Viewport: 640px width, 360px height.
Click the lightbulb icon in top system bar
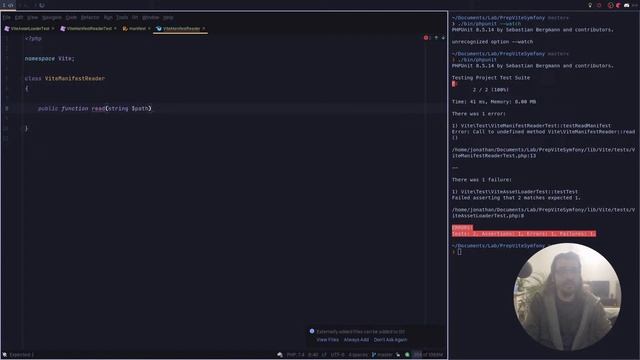(590, 5)
